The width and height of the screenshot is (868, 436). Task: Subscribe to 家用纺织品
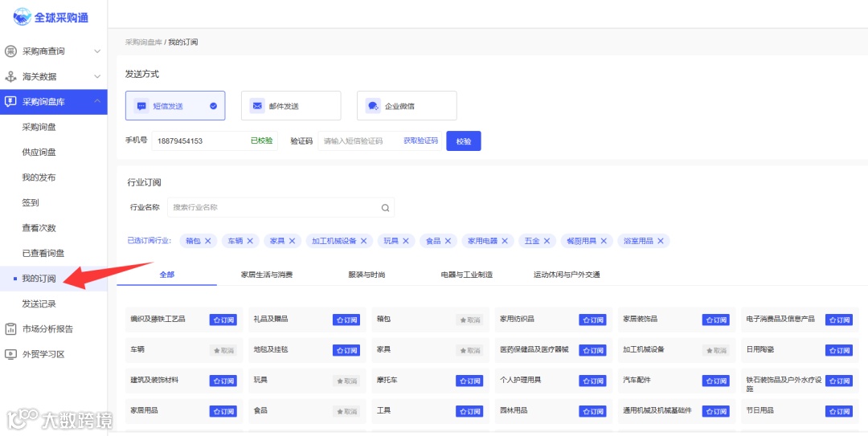(593, 320)
